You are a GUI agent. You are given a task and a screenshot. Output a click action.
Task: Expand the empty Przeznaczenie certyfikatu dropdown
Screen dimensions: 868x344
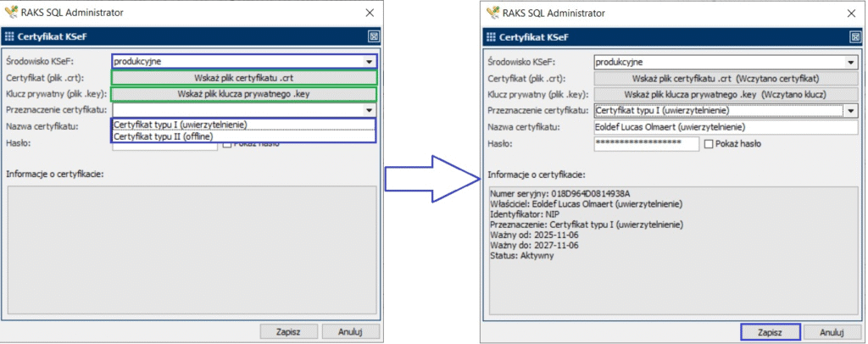click(370, 109)
